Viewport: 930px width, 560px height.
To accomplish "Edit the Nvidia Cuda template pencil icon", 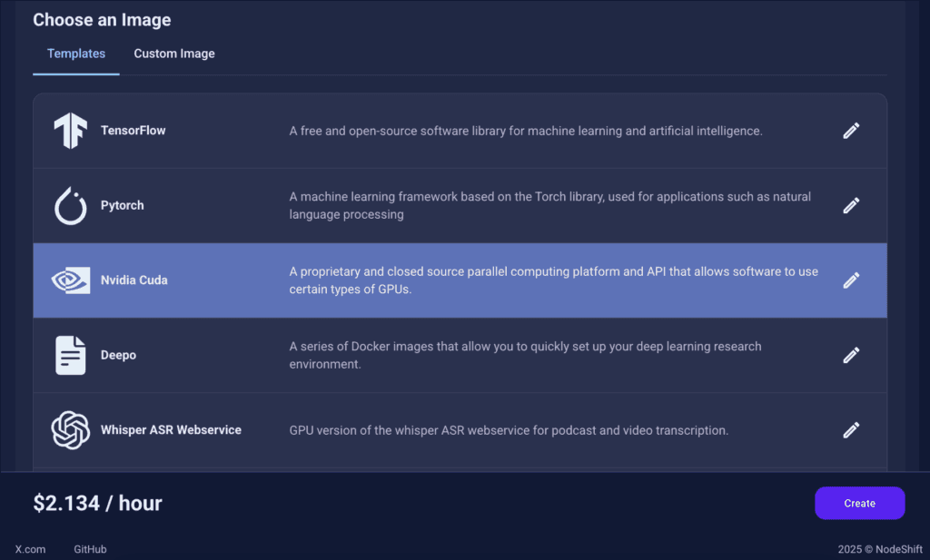I will tap(851, 280).
